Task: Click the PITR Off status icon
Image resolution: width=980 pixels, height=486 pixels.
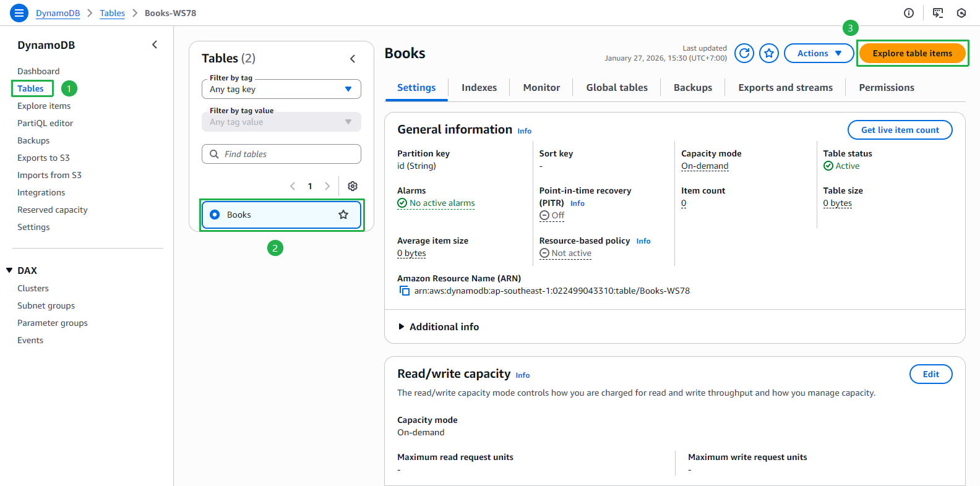Action: (x=544, y=215)
